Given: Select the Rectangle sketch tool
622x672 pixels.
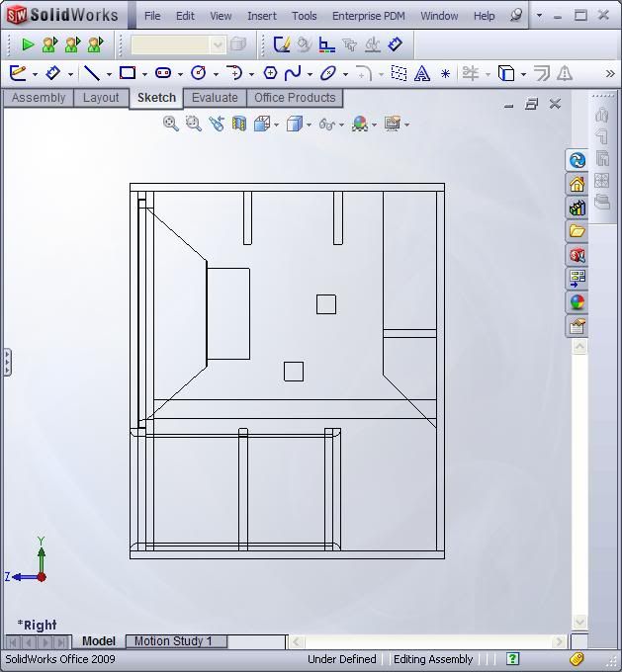Looking at the screenshot, I should pyautogui.click(x=128, y=73).
